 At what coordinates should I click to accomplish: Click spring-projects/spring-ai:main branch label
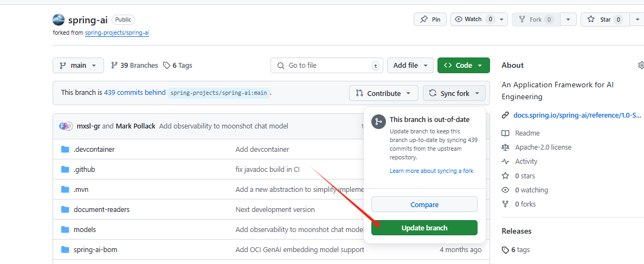tap(219, 93)
